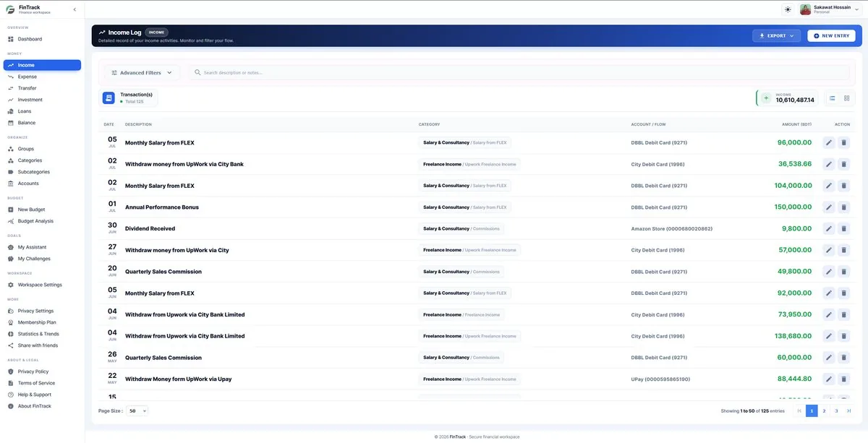Open Expense section in sidebar
The width and height of the screenshot is (868, 443).
pyautogui.click(x=42, y=77)
